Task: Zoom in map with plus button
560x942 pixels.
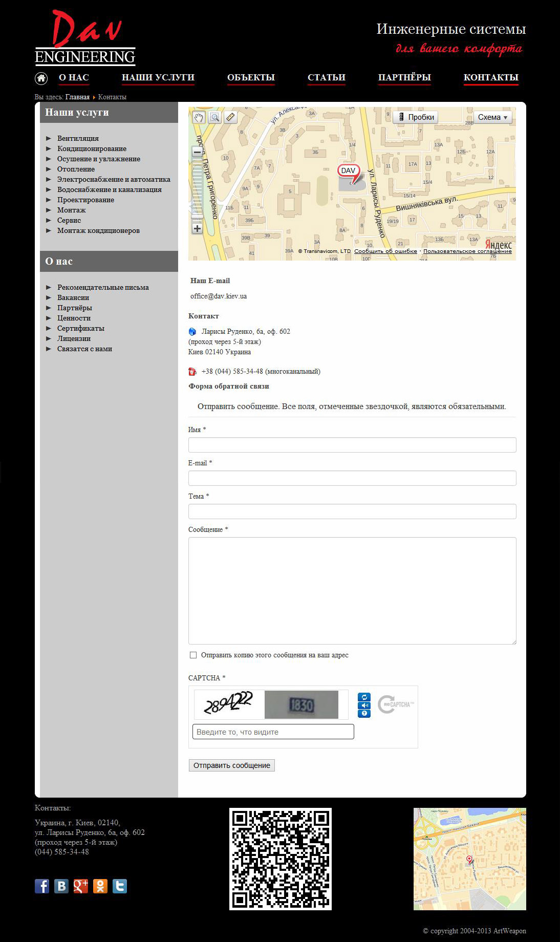Action: 197,228
